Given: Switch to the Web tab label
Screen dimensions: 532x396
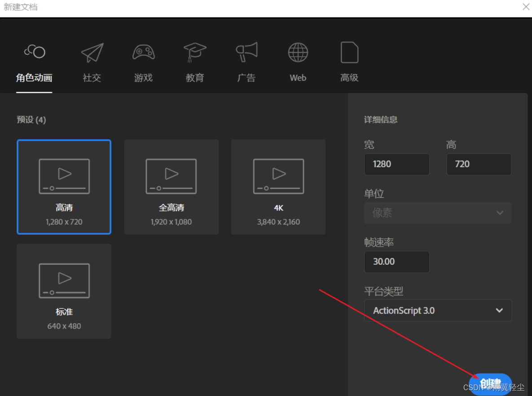Looking at the screenshot, I should click(298, 78).
